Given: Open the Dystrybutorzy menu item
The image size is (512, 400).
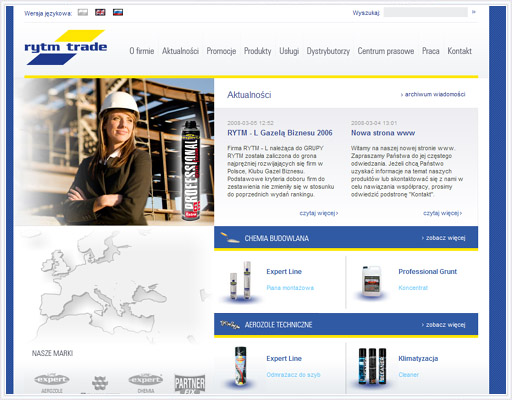Looking at the screenshot, I should point(328,51).
